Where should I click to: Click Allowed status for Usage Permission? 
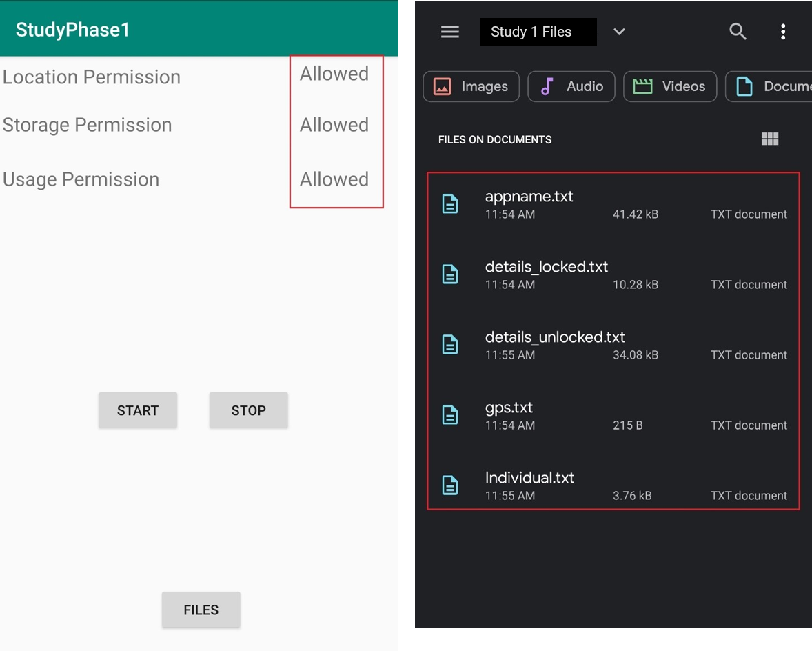(334, 179)
